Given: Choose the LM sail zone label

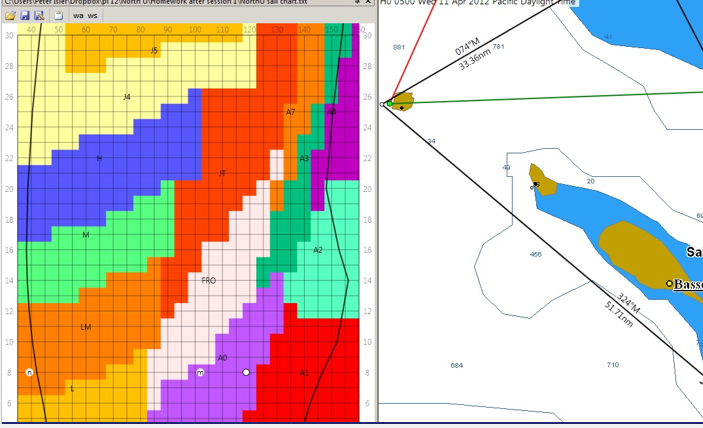Looking at the screenshot, I should point(86,327).
